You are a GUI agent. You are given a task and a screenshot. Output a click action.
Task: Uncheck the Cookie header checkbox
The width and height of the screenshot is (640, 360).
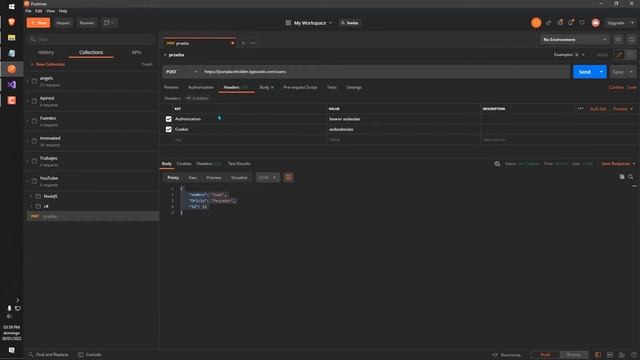point(169,129)
